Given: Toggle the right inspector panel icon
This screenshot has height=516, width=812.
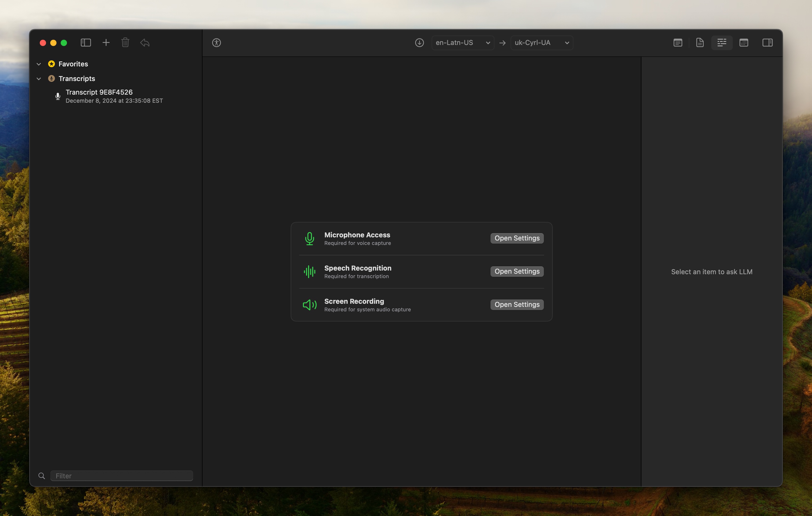Looking at the screenshot, I should click(768, 42).
